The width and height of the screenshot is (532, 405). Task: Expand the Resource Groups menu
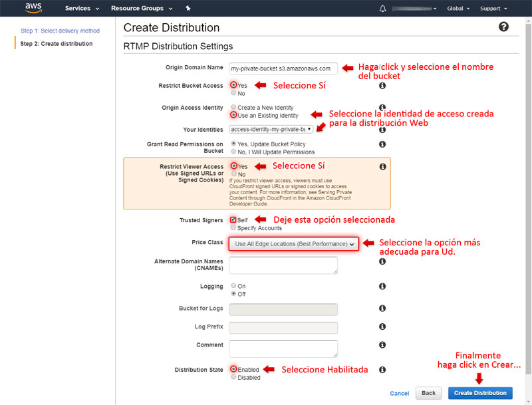tap(142, 8)
